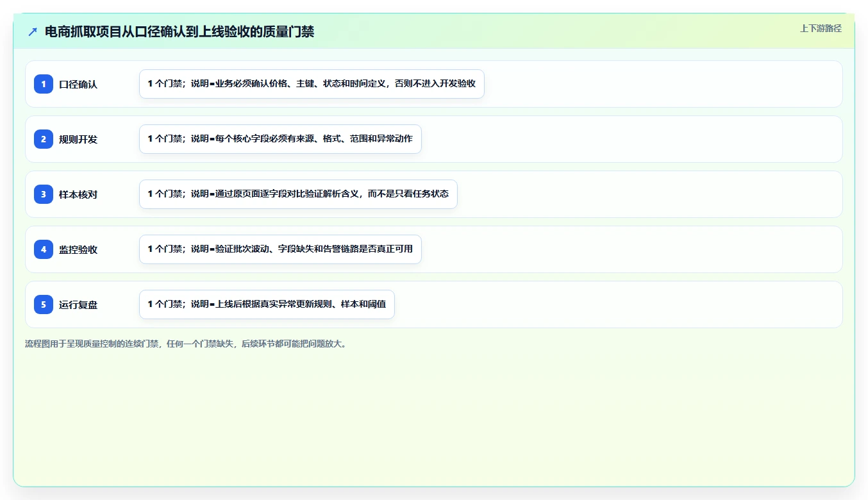Click the footer caption 流程图用于呈现质量控制的连续门禁

click(x=186, y=344)
